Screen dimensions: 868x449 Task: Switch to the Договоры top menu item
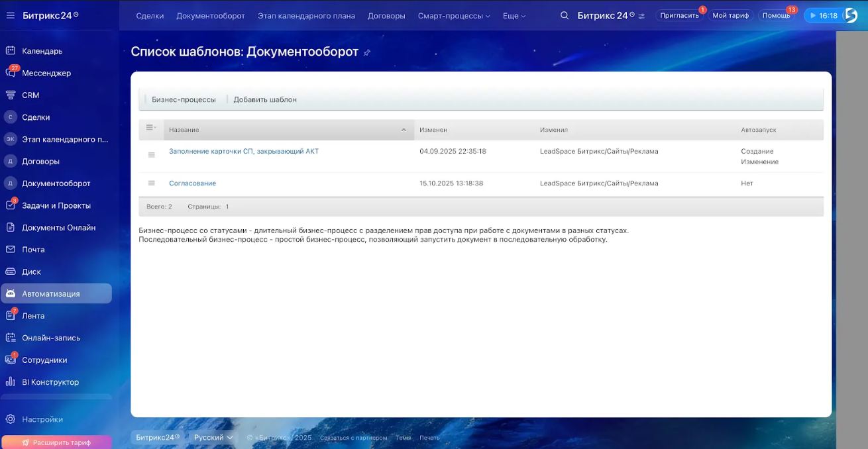386,16
